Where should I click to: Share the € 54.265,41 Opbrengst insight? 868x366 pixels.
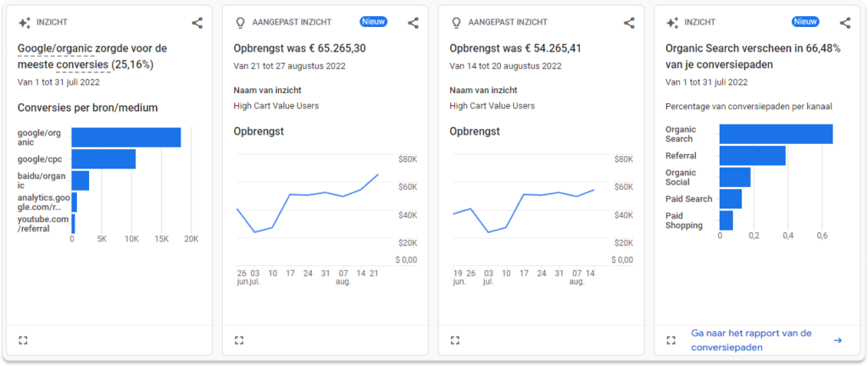(629, 23)
